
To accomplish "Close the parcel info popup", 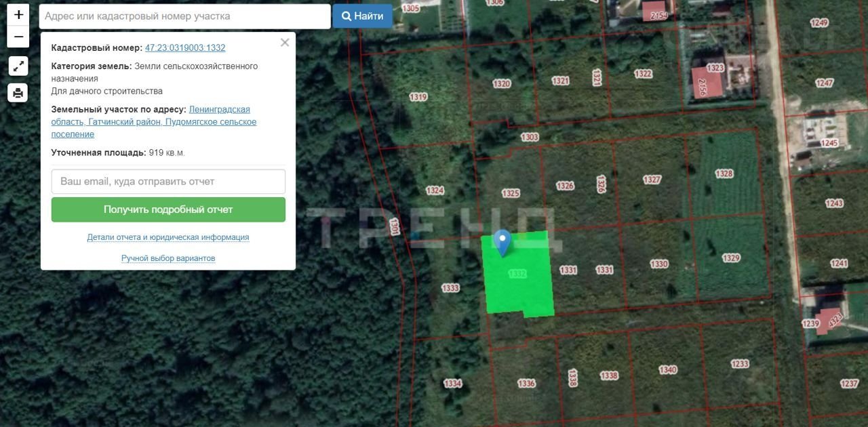I will pos(285,43).
